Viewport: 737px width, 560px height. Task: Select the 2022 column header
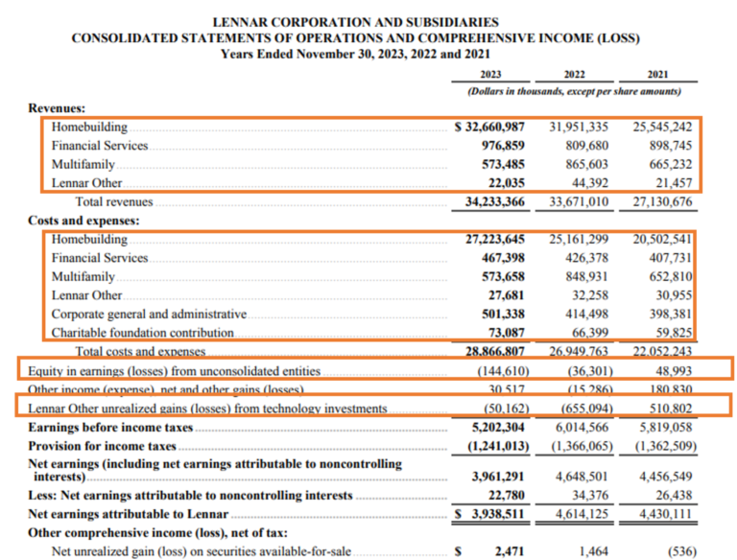pos(576,74)
